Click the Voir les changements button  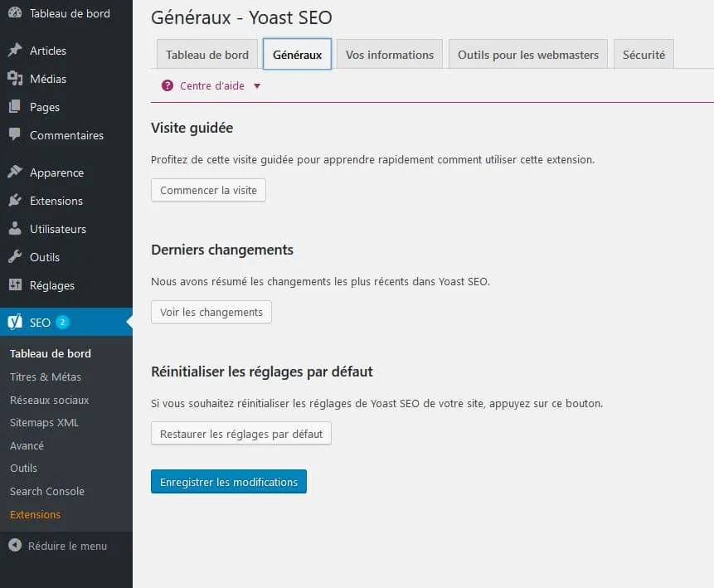[x=211, y=312]
